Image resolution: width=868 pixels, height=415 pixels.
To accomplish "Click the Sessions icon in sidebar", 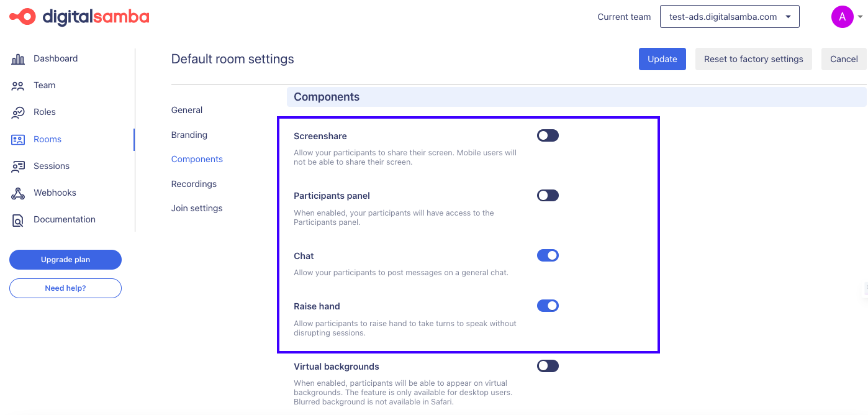I will tap(18, 166).
